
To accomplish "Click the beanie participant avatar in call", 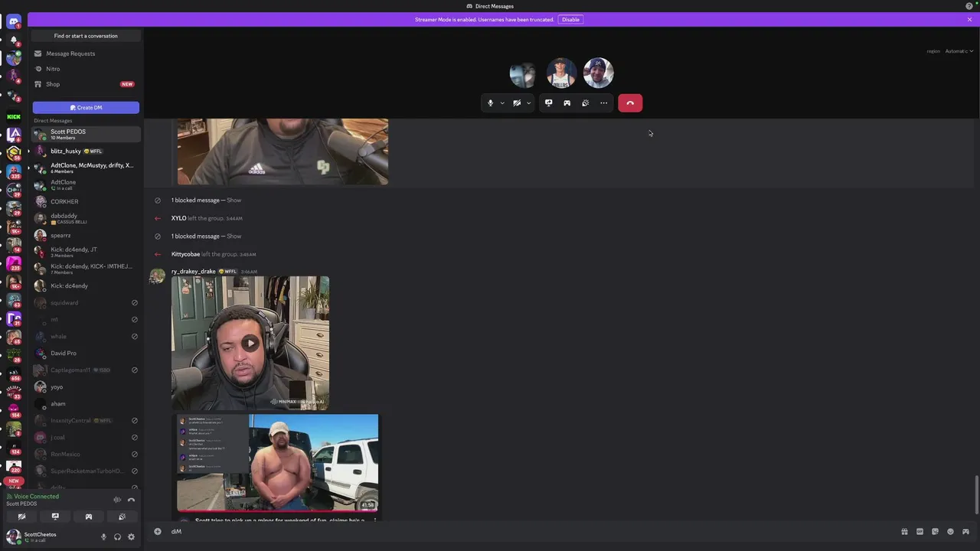I will coord(598,73).
